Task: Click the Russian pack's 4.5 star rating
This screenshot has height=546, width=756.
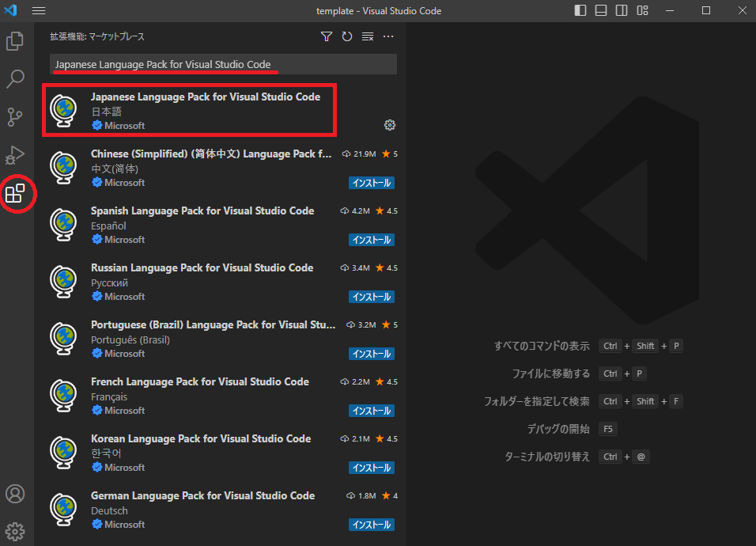Action: click(x=387, y=267)
